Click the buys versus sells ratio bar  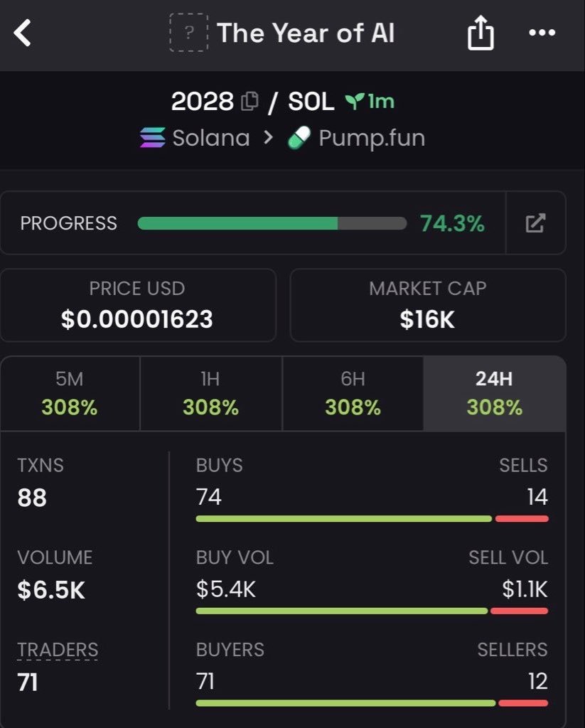point(372,518)
